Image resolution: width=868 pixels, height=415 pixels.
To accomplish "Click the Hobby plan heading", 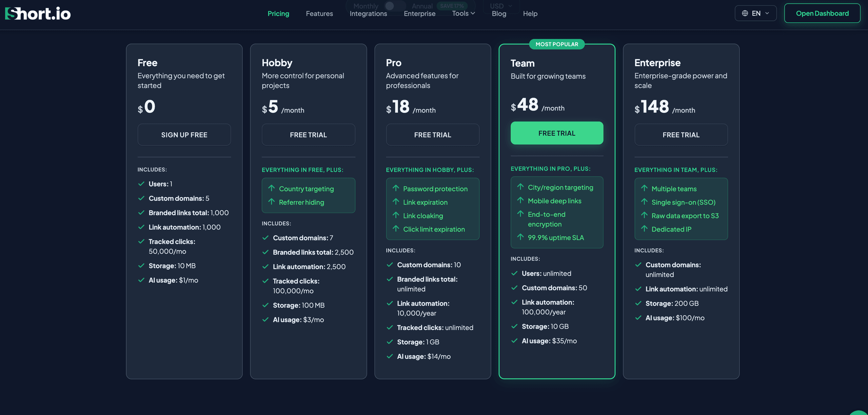I will 277,63.
